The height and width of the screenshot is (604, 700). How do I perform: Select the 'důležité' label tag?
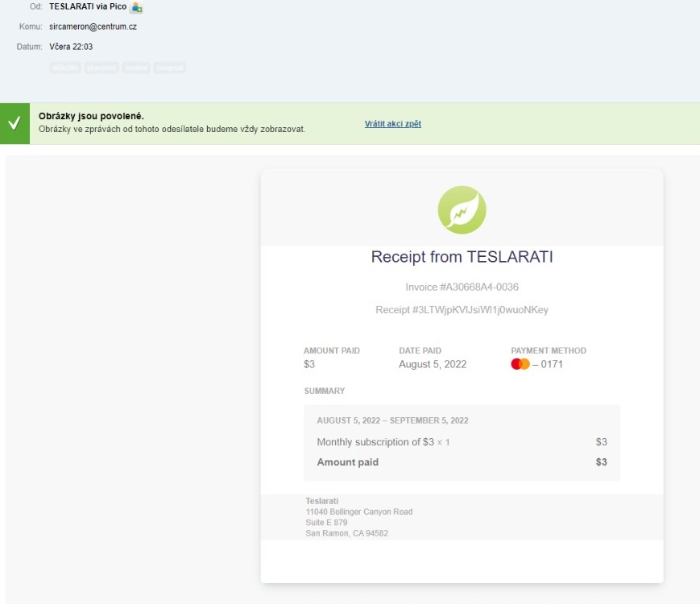(65, 68)
